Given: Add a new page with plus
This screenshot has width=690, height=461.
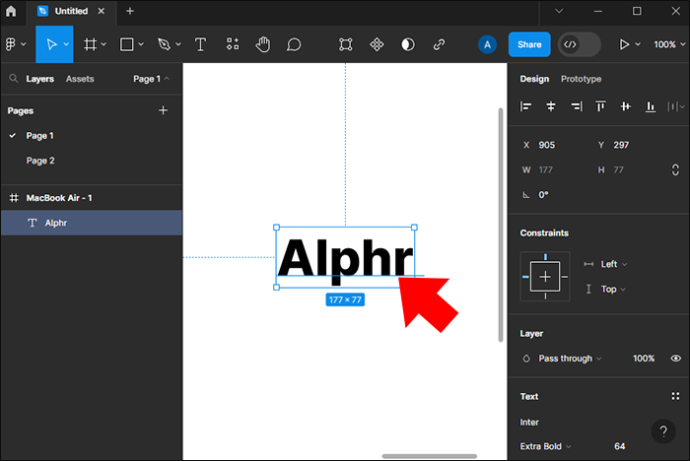Looking at the screenshot, I should (163, 110).
